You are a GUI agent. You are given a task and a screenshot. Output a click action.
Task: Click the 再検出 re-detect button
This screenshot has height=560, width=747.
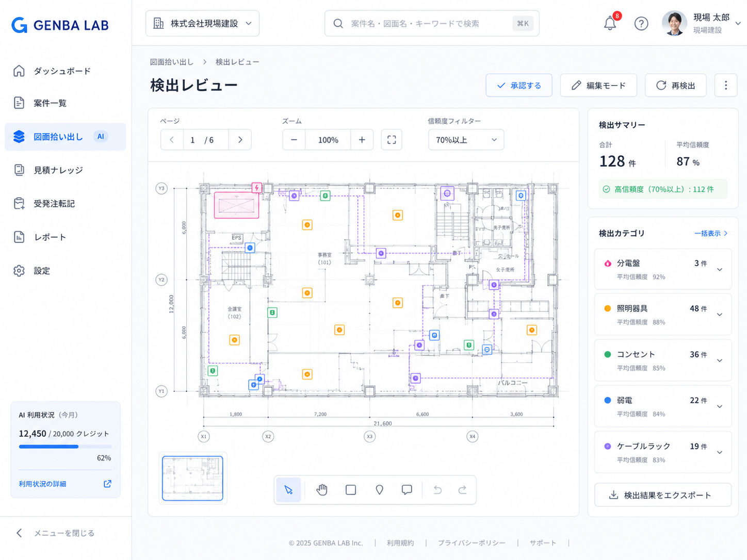pyautogui.click(x=676, y=85)
